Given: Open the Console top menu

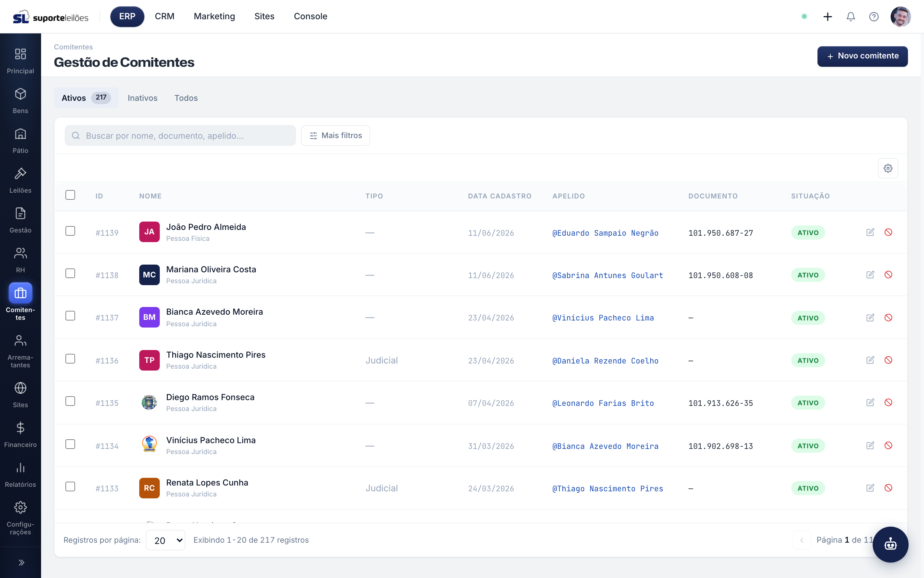Looking at the screenshot, I should [311, 16].
